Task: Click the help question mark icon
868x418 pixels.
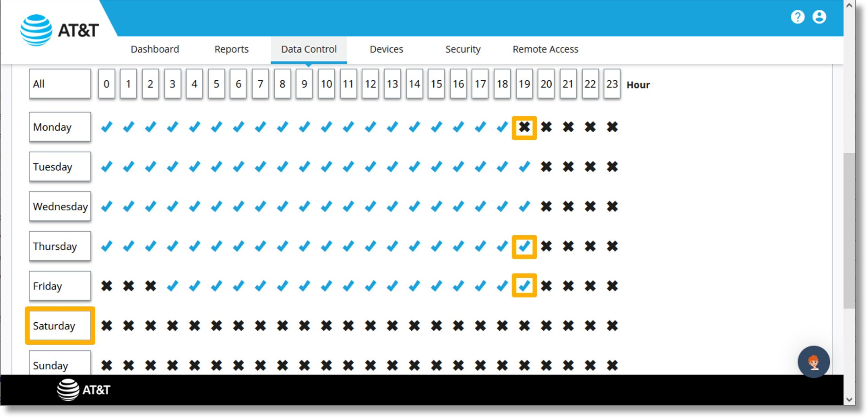Action: tap(800, 17)
